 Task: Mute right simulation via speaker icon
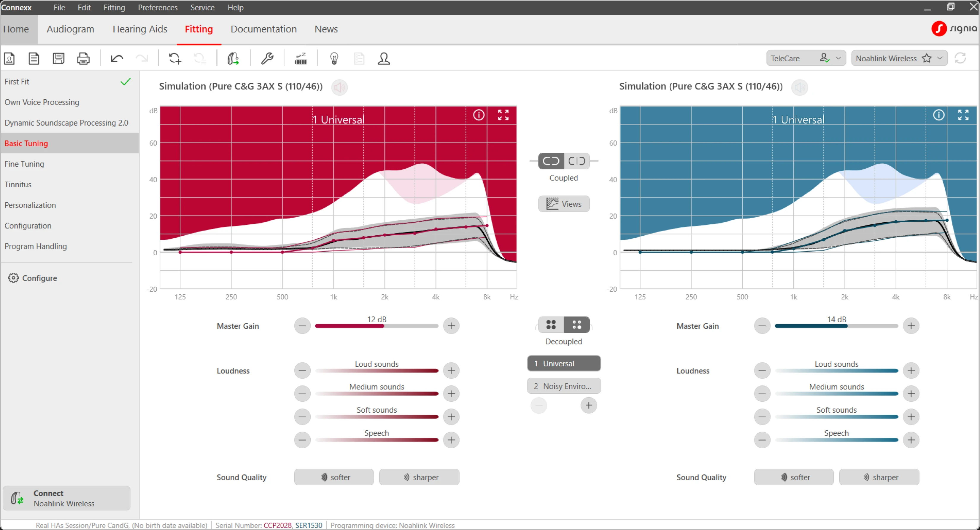[799, 87]
